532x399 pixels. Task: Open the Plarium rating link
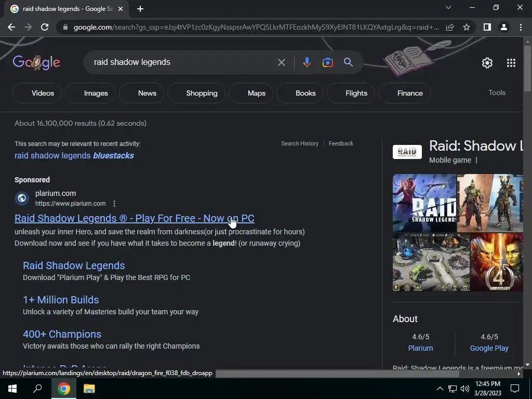pos(420,348)
